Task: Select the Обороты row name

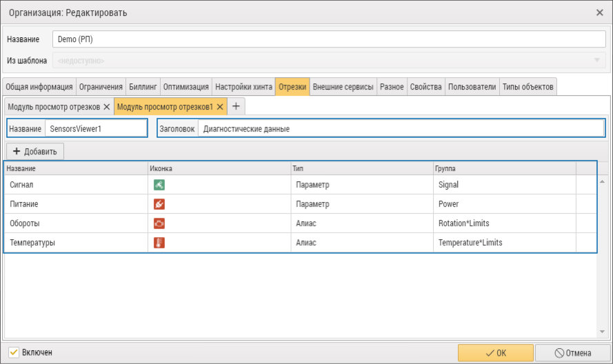Action: coord(25,223)
